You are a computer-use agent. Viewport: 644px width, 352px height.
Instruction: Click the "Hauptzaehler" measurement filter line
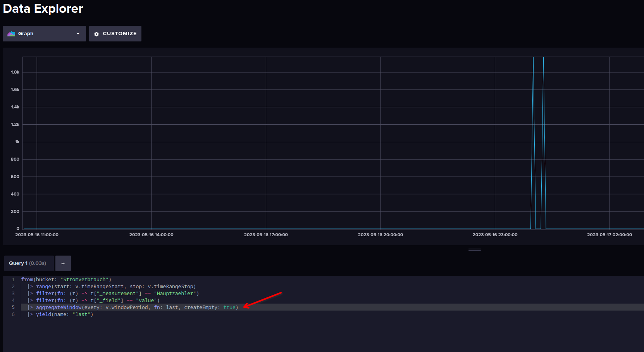[x=113, y=294]
